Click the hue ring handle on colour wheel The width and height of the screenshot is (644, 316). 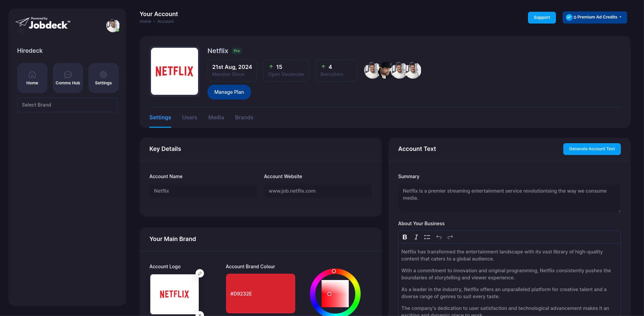click(334, 271)
